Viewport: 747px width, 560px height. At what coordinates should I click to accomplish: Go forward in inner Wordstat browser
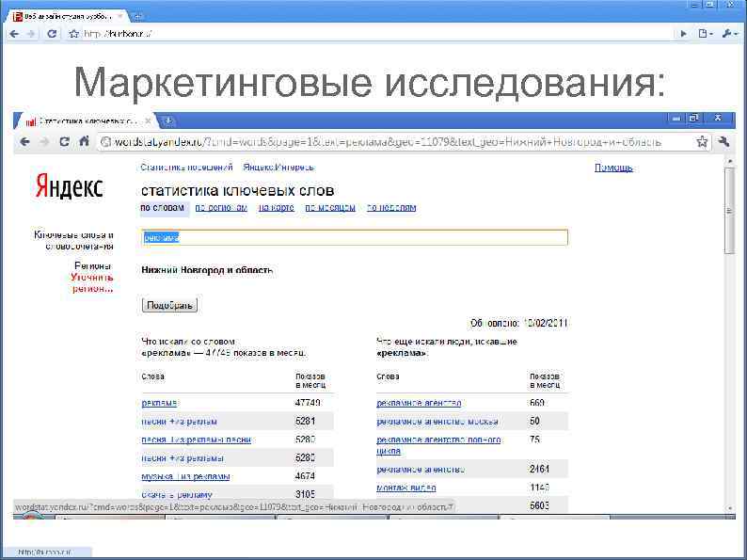(x=44, y=141)
